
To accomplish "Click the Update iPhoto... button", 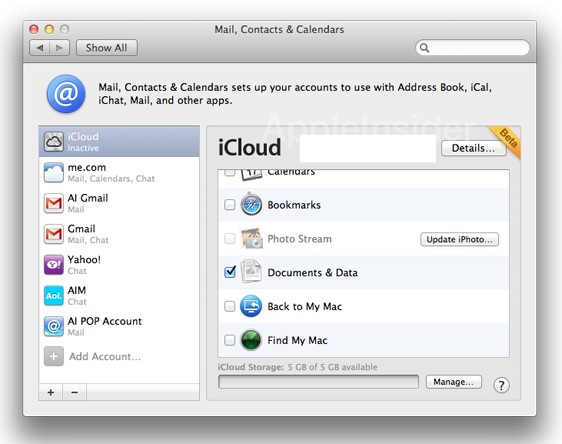I will 459,239.
